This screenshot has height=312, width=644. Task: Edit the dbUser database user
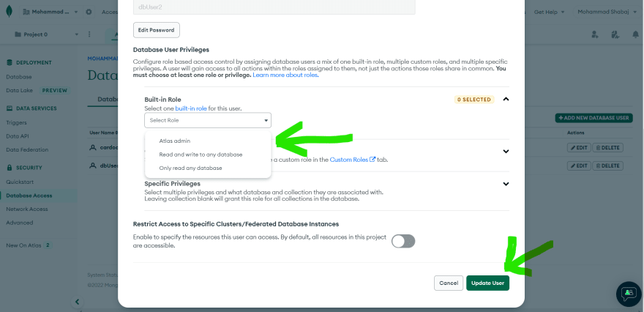(x=579, y=166)
